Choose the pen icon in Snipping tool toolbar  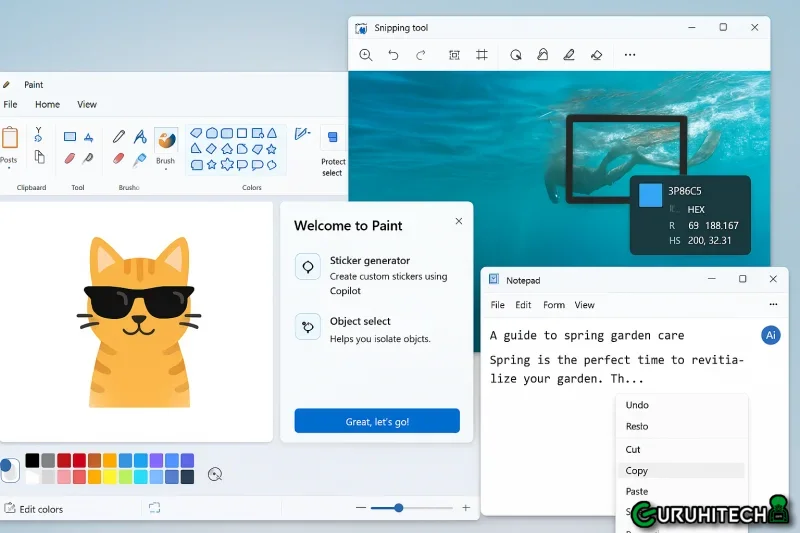[x=569, y=55]
